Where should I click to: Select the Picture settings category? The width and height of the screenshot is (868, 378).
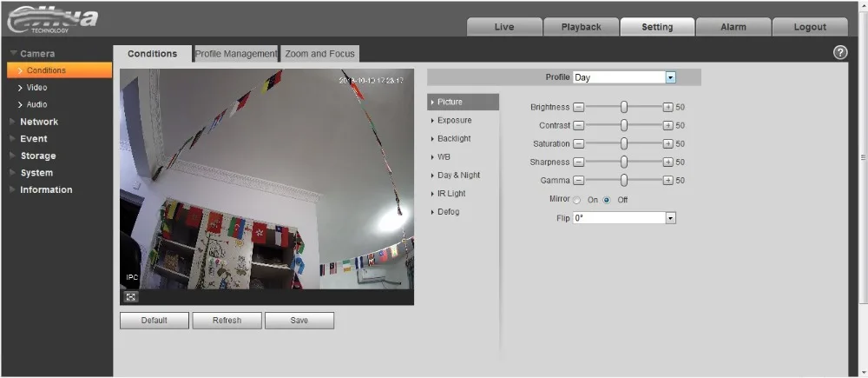463,102
